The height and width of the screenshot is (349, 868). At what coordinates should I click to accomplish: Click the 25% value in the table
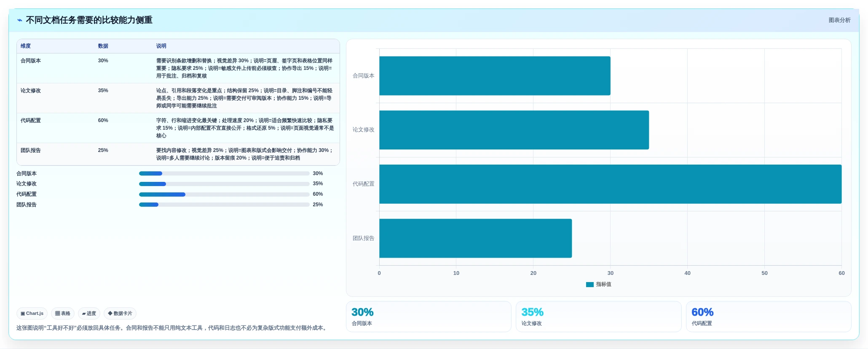(103, 150)
